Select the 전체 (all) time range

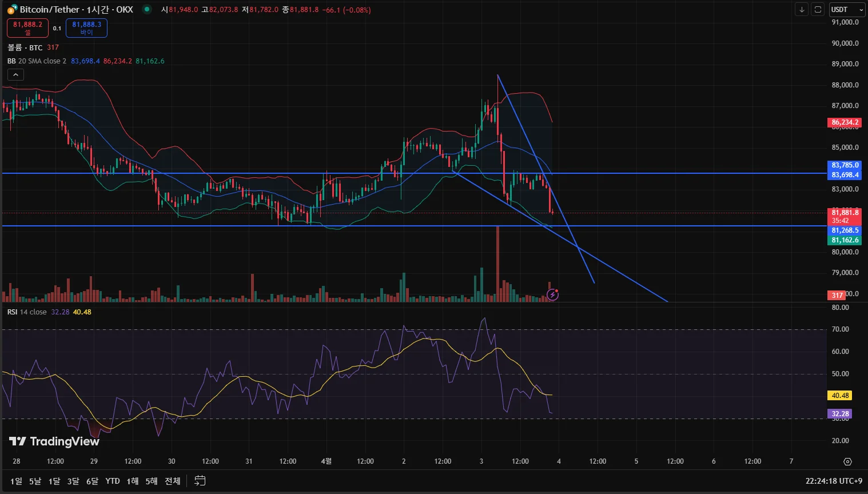click(173, 481)
